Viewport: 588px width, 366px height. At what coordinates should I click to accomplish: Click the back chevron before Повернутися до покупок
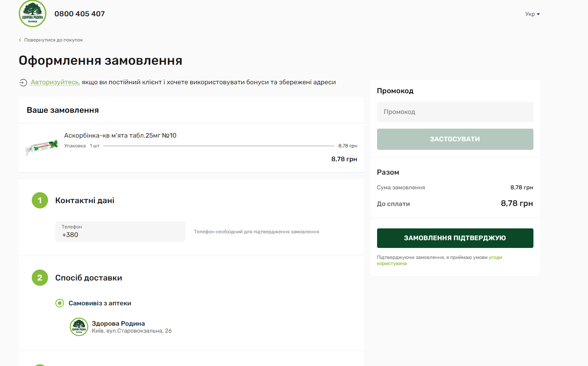pos(20,39)
